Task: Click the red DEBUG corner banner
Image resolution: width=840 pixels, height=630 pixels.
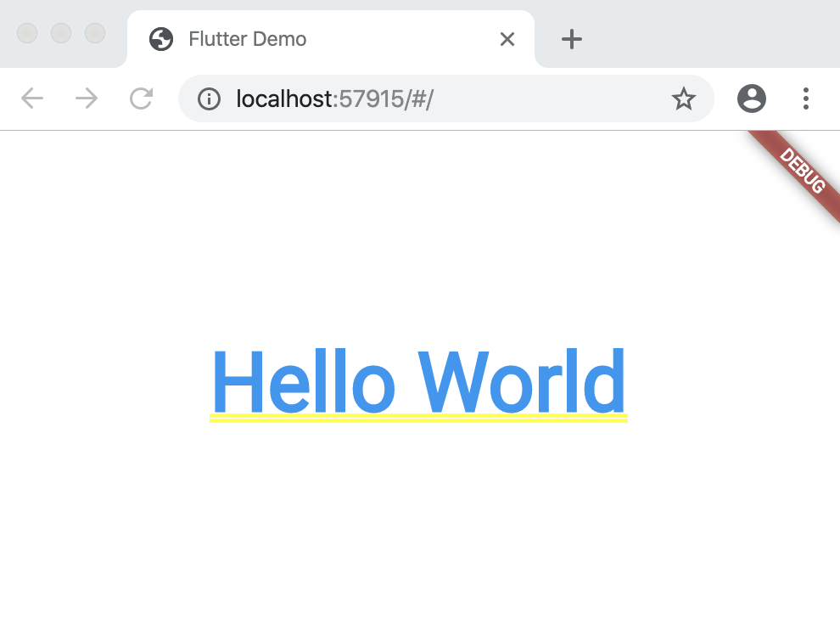Action: click(x=802, y=172)
